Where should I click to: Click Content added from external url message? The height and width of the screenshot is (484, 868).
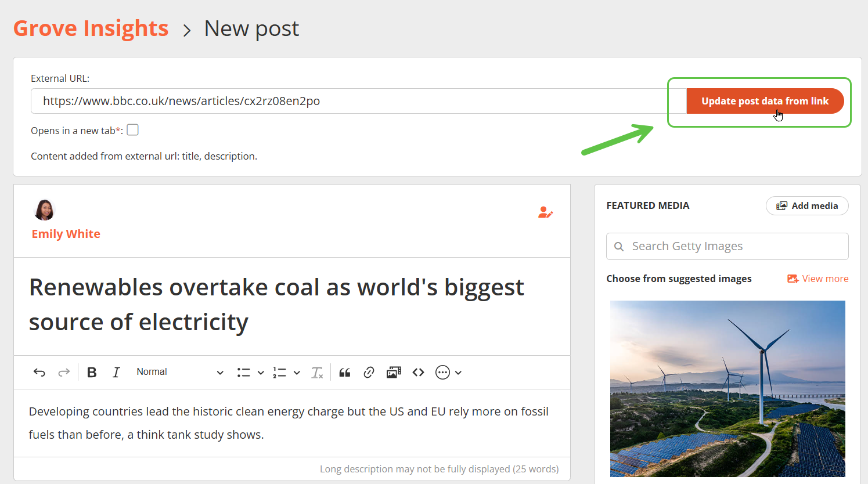click(x=144, y=156)
